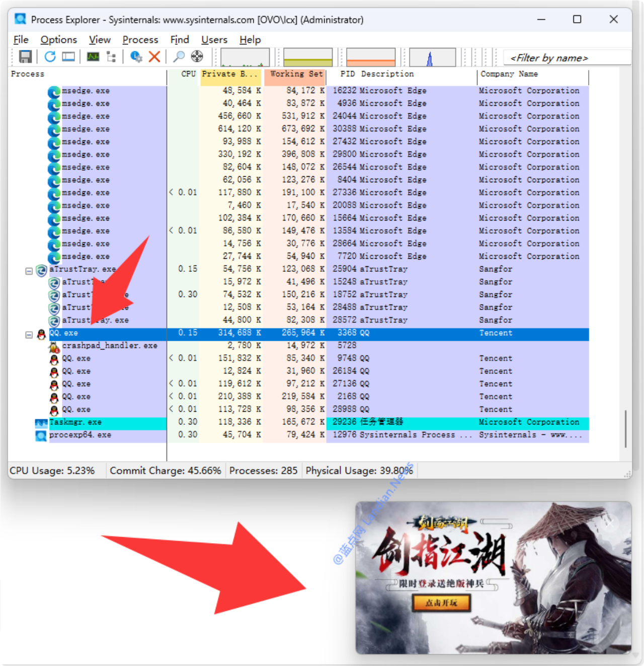Open the Options menu

tap(58, 40)
